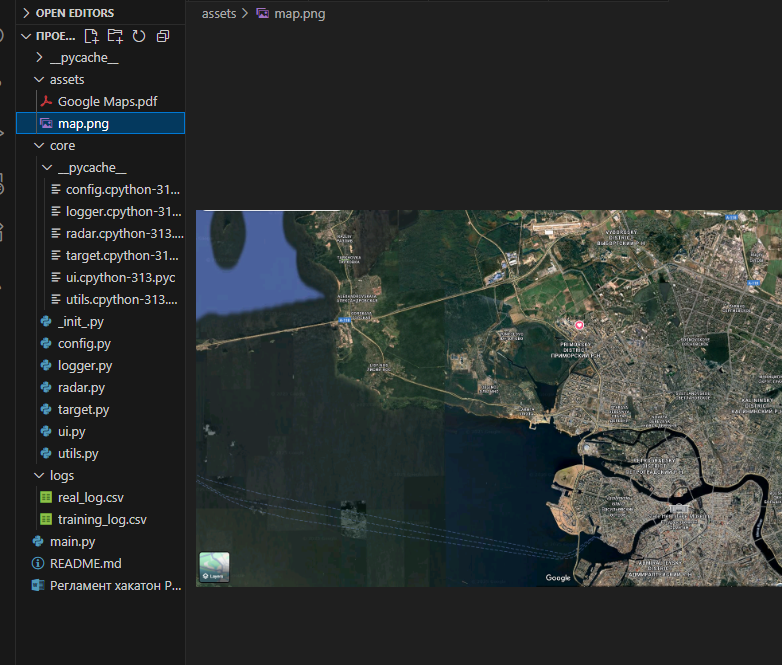Click the Layers thumbnail on the map
The width and height of the screenshot is (782, 665).
pos(214,567)
